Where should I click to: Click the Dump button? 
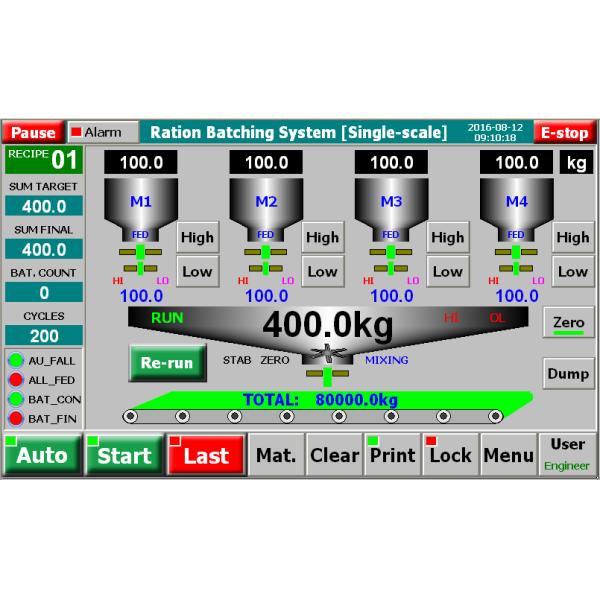[569, 373]
